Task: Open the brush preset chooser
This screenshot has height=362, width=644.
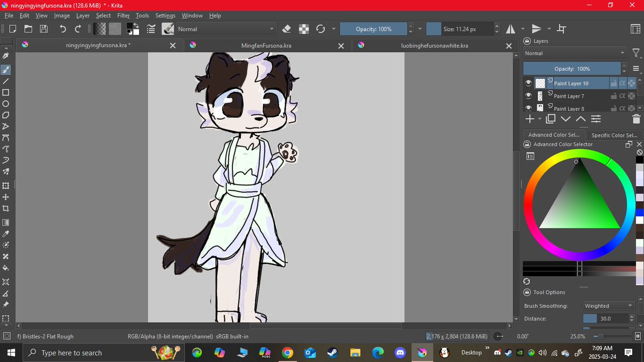Action: 168,29
